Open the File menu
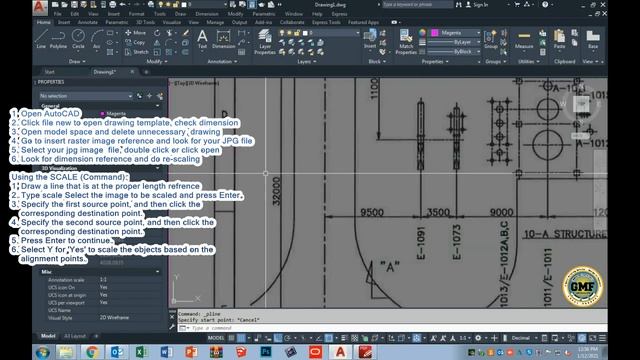 tap(58, 14)
